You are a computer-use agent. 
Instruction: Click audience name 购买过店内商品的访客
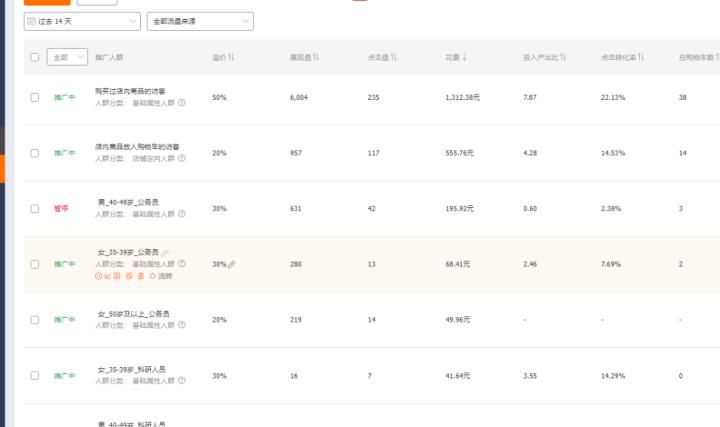[130, 91]
